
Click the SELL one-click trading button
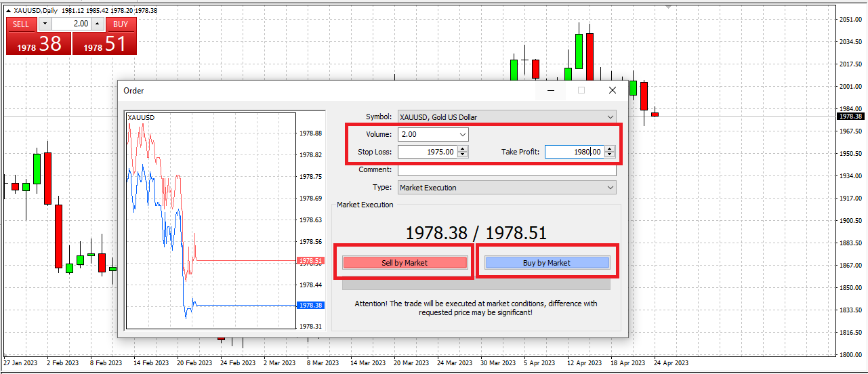coord(21,24)
